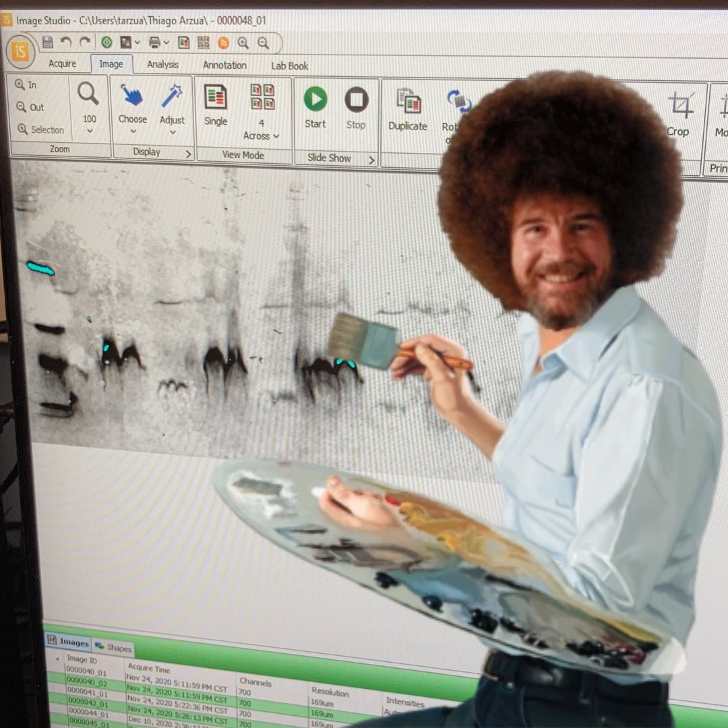The width and height of the screenshot is (728, 728).
Task: Expand the Display group launcher arrow
Action: pyautogui.click(x=188, y=154)
